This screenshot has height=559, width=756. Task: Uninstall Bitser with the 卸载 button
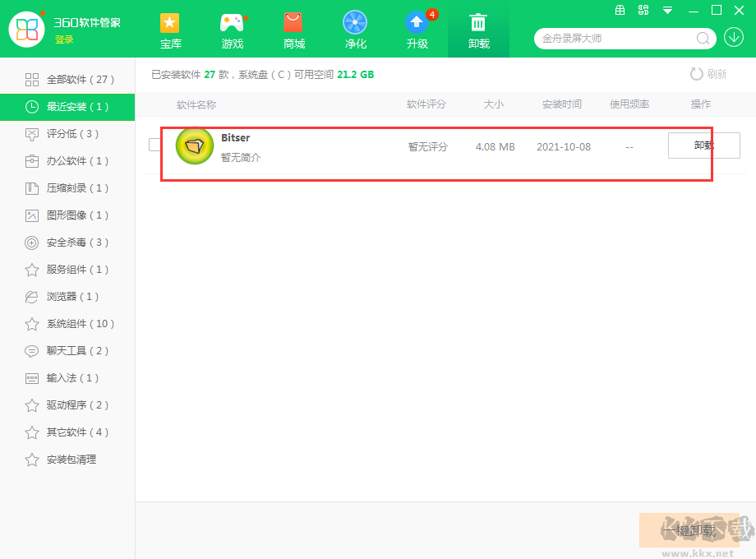tap(703, 145)
